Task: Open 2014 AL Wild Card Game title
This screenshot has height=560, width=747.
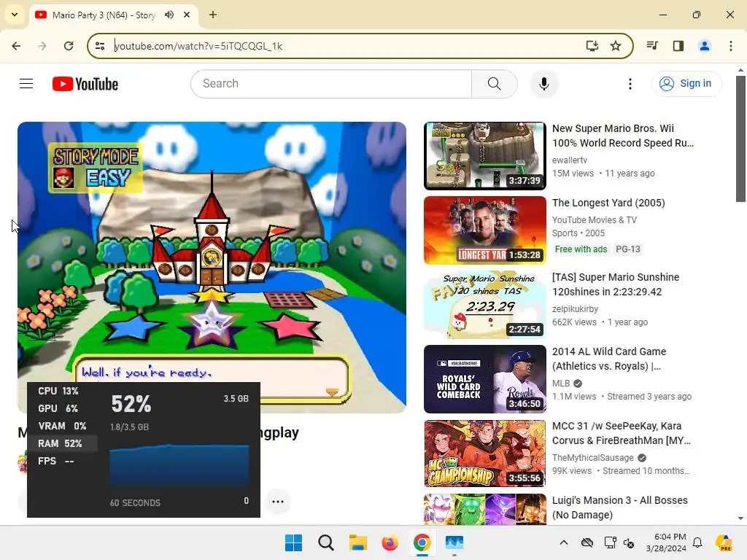Action: (609, 359)
